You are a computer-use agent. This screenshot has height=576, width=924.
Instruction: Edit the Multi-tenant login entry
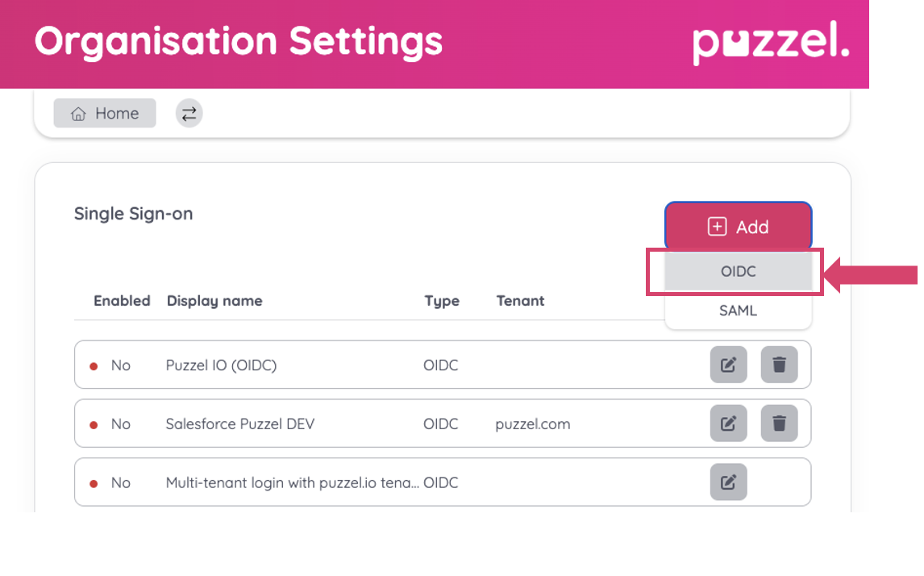(x=728, y=482)
